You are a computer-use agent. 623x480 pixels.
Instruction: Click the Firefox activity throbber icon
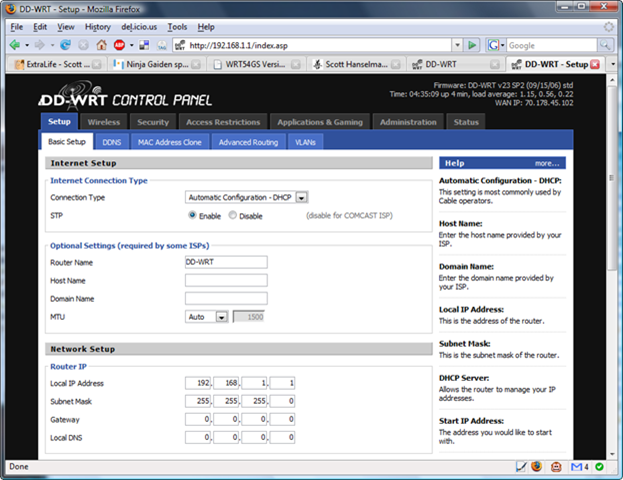pos(609,27)
